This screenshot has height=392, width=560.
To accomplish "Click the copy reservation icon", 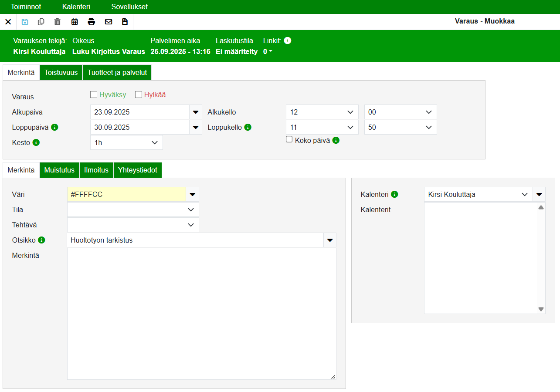I will (41, 22).
